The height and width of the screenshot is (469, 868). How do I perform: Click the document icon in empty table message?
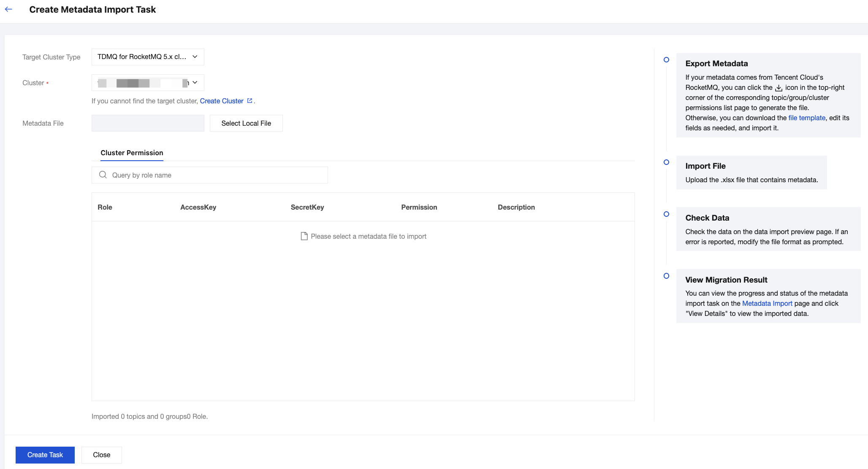coord(304,236)
